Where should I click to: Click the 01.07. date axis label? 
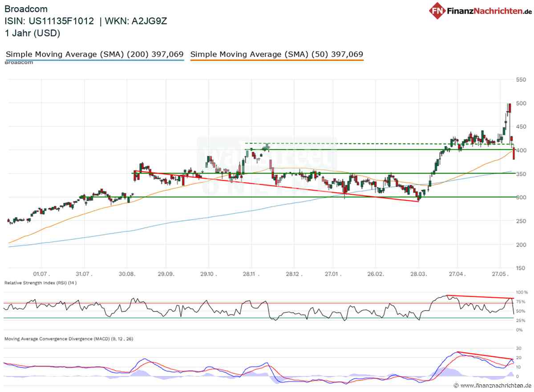[41, 274]
